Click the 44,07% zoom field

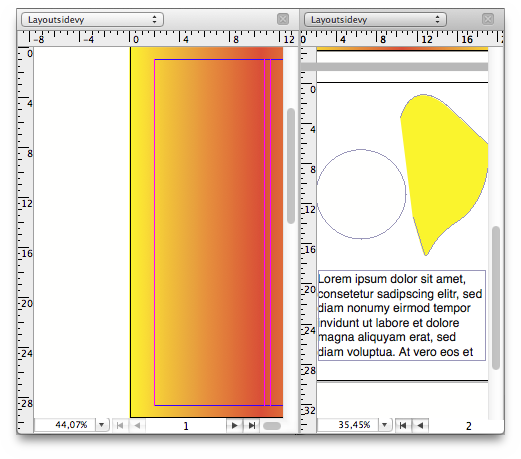point(65,425)
